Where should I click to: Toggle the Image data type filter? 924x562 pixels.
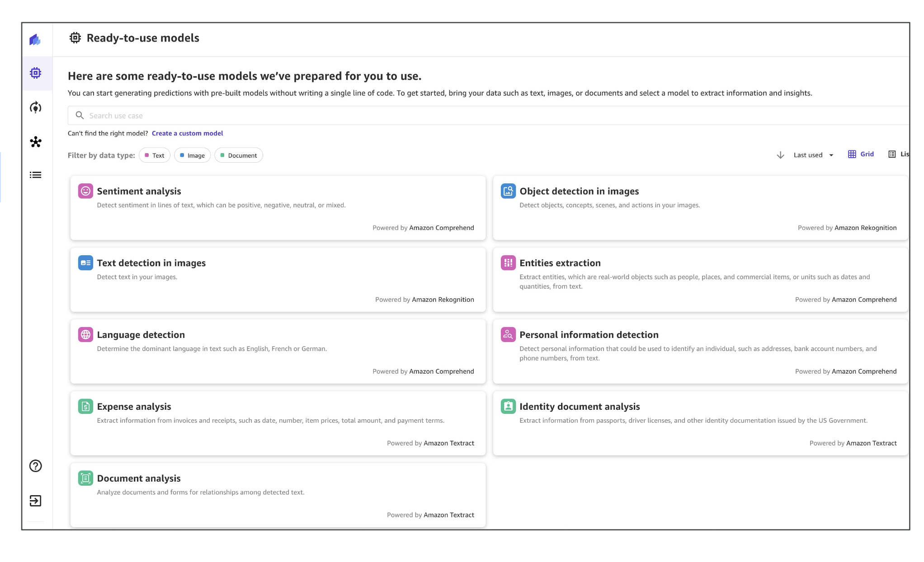(192, 155)
